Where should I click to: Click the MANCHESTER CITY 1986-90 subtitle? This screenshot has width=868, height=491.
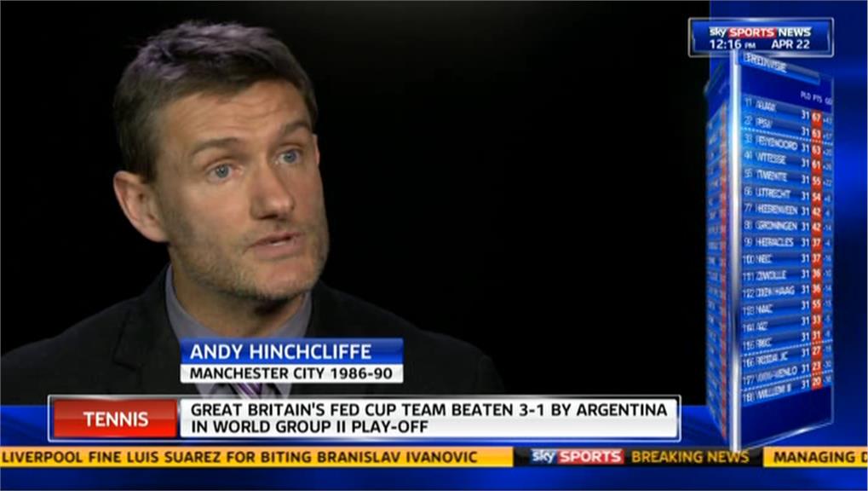click(x=291, y=373)
